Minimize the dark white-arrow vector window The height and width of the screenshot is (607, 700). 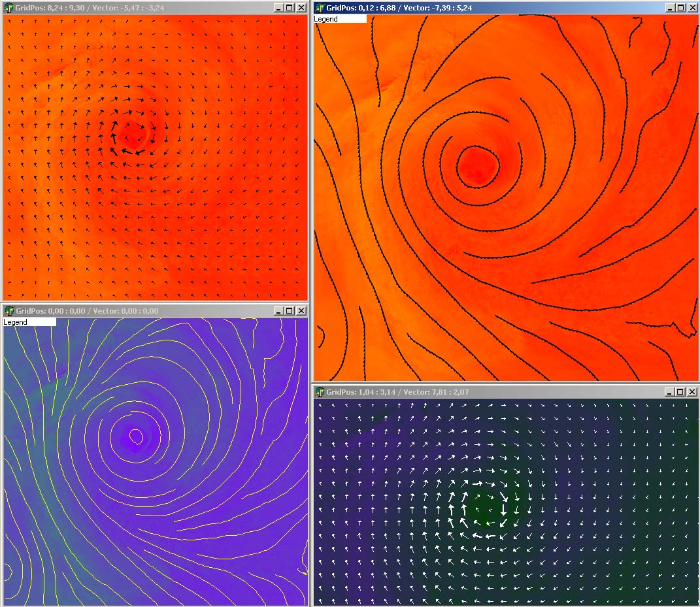pos(670,392)
